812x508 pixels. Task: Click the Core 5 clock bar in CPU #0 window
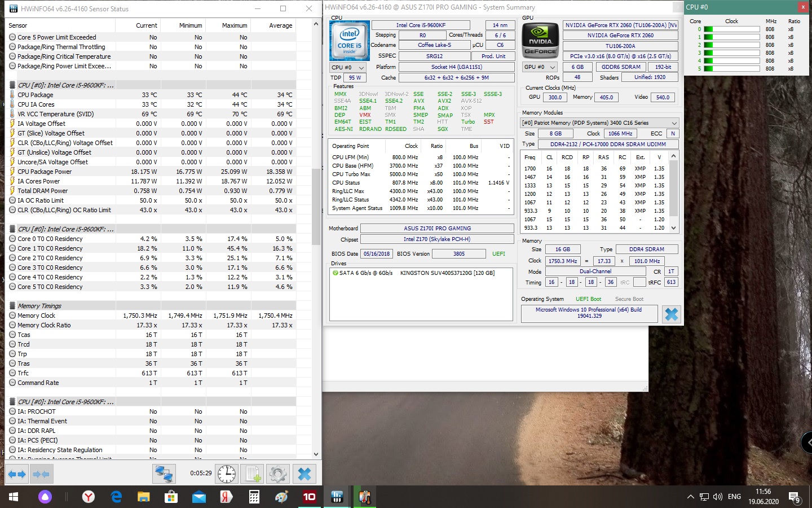click(x=732, y=69)
